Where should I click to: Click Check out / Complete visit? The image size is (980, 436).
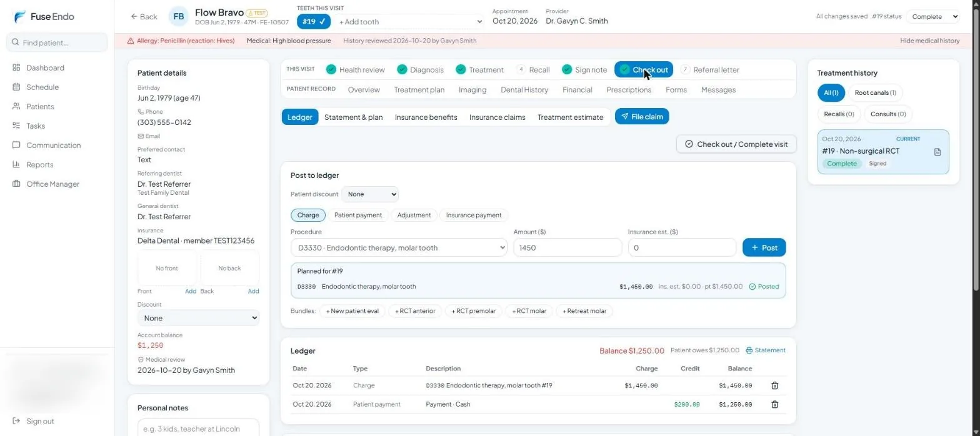tap(736, 144)
